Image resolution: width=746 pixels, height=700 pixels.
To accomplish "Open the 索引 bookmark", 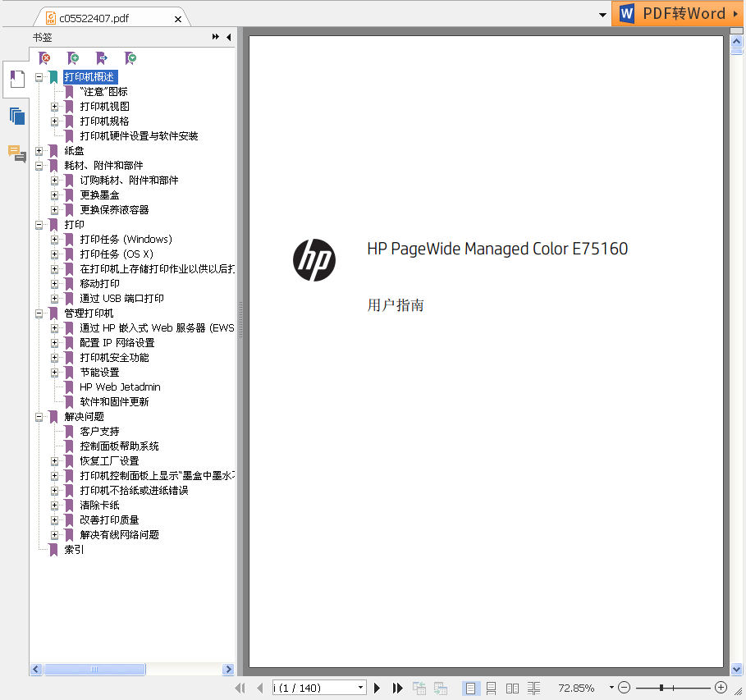I will coord(74,550).
